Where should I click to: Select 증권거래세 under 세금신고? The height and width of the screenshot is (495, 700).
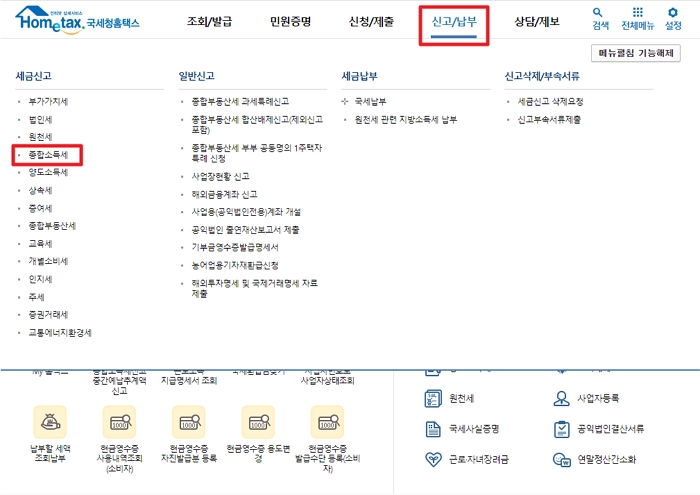[x=48, y=315]
